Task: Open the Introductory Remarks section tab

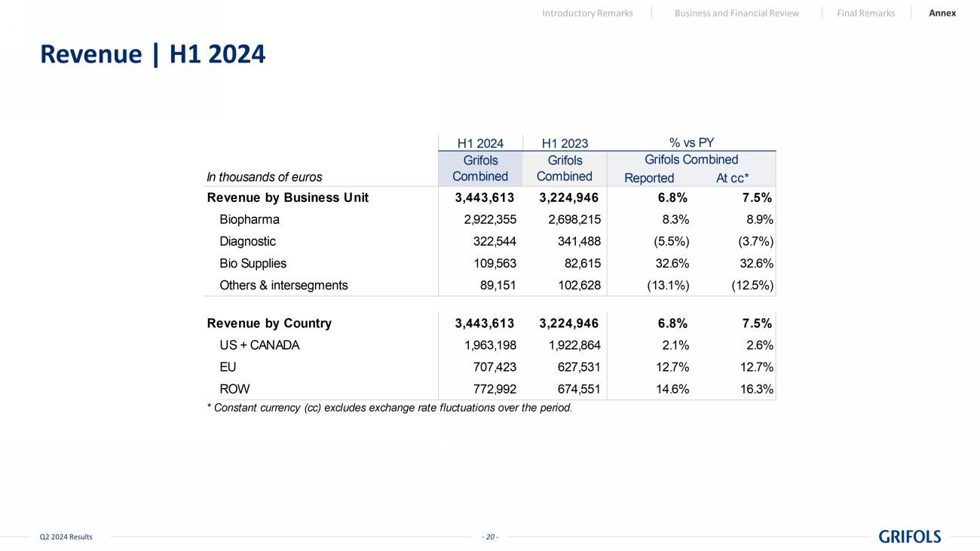Action: [587, 13]
